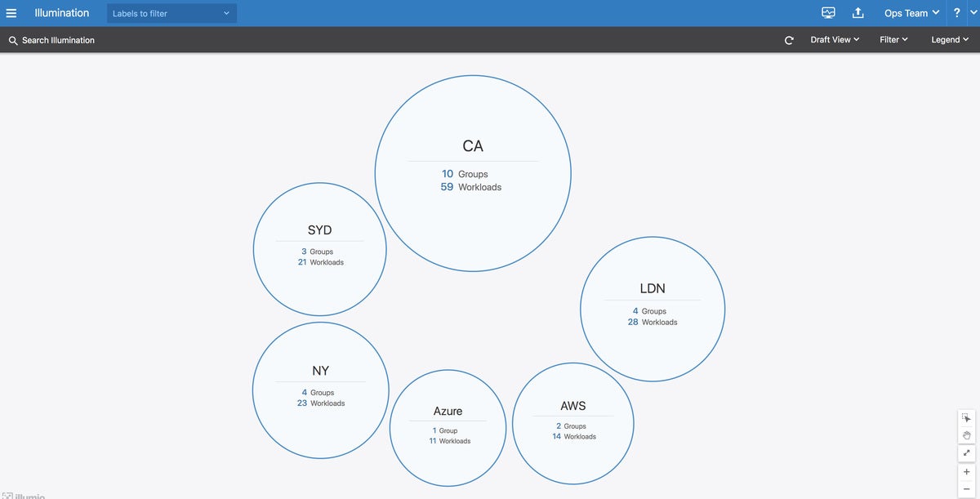The image size is (980, 499).
Task: Zoom in with plus button
Action: [967, 471]
